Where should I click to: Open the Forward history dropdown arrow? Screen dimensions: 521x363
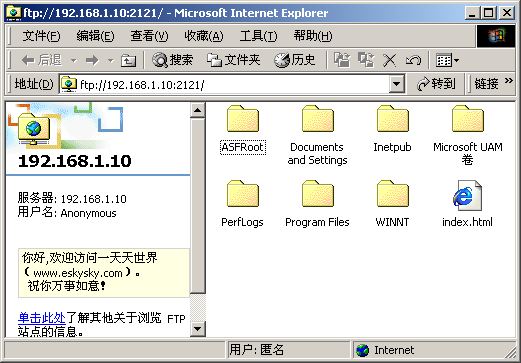(x=111, y=61)
